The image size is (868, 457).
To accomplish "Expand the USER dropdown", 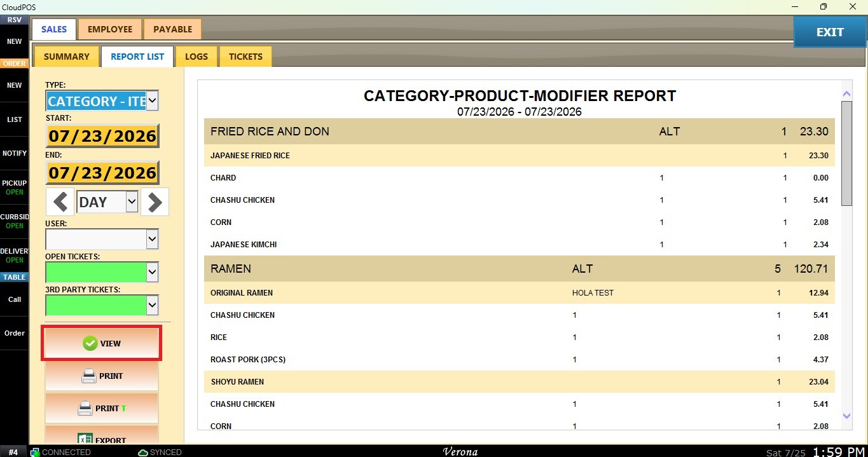I will point(152,239).
